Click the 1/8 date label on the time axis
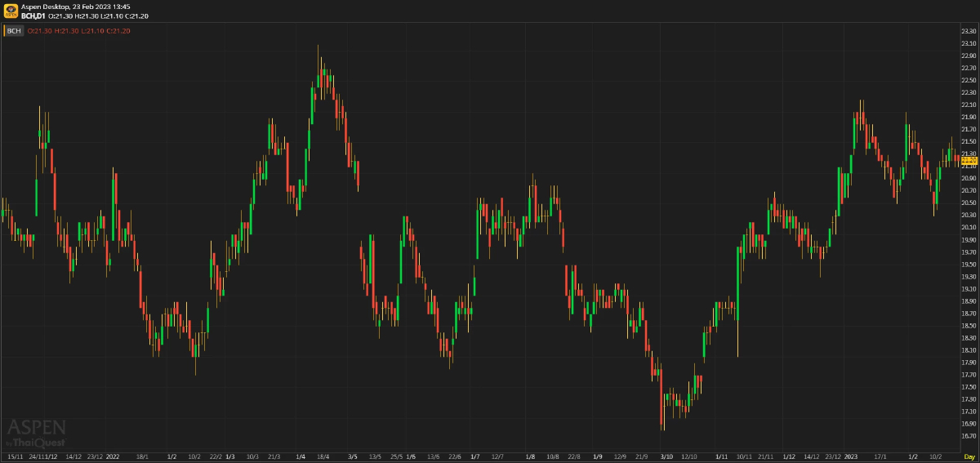The height and width of the screenshot is (463, 980). point(530,456)
